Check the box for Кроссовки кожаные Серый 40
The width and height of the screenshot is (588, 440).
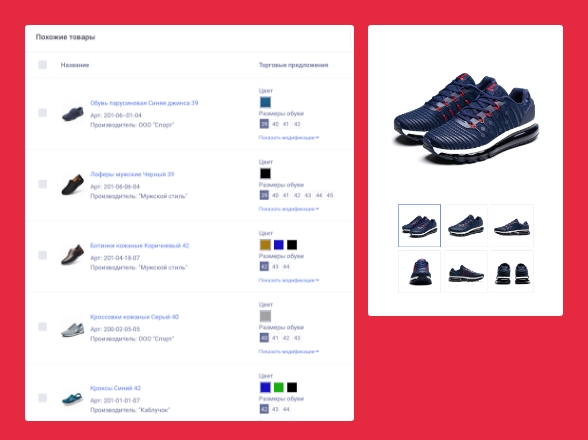(x=42, y=326)
